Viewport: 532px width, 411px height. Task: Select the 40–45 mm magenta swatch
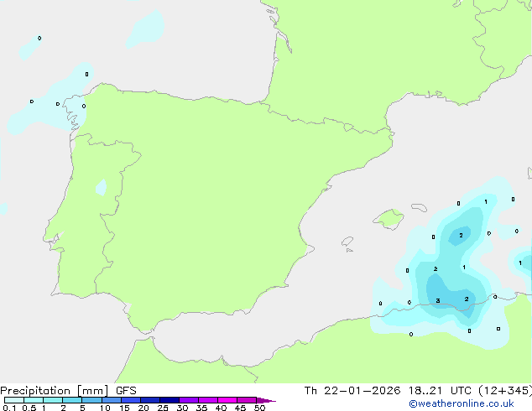[x=227, y=400]
